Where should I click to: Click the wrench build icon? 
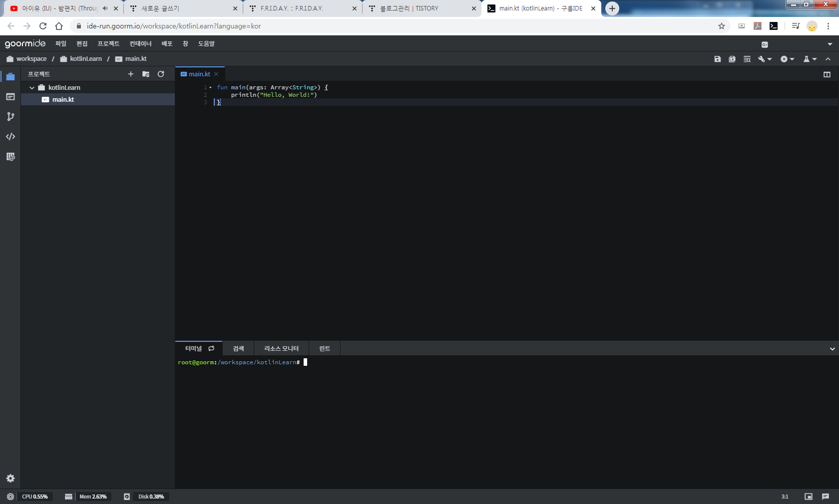[x=762, y=59]
